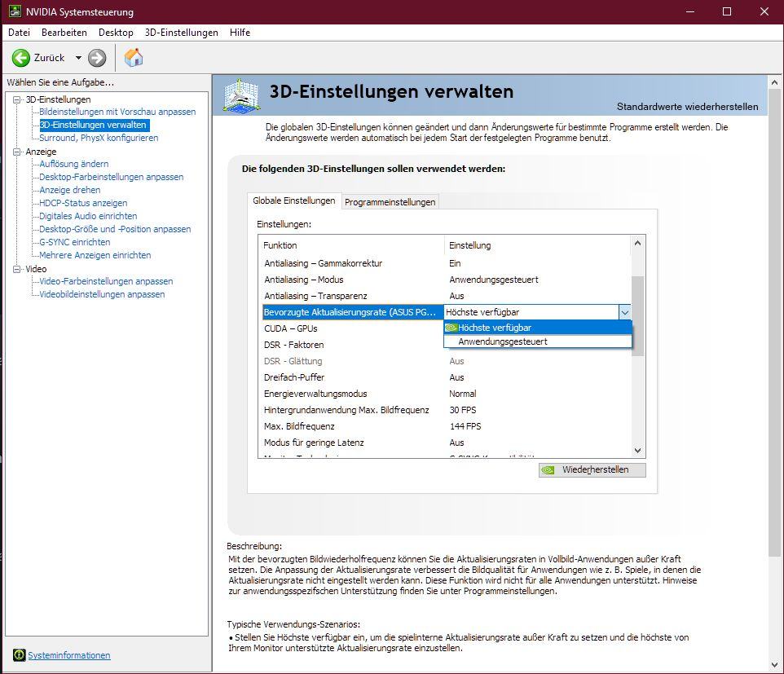The height and width of the screenshot is (674, 784).
Task: Open Surround, PhysX konfigurieren
Action: [99, 138]
